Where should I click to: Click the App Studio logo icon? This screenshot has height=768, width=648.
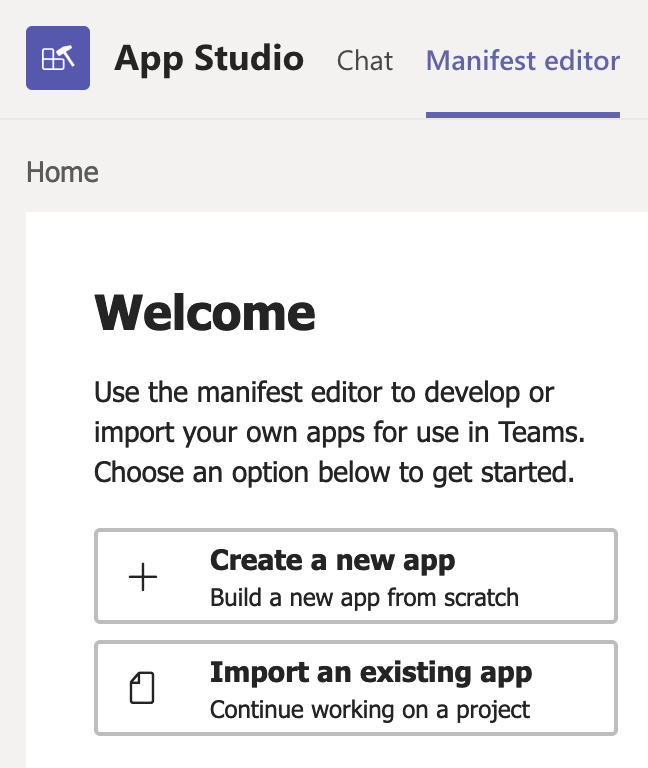coord(58,58)
